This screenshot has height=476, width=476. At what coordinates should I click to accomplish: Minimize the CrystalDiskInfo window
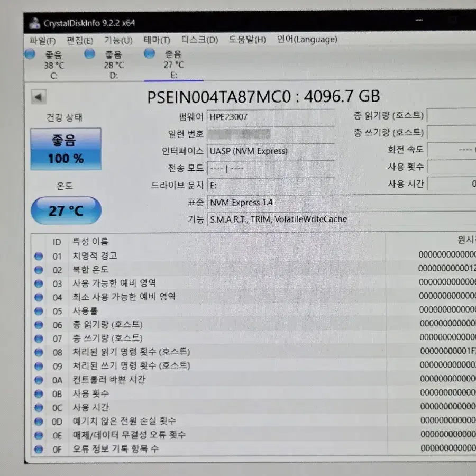[x=419, y=20]
